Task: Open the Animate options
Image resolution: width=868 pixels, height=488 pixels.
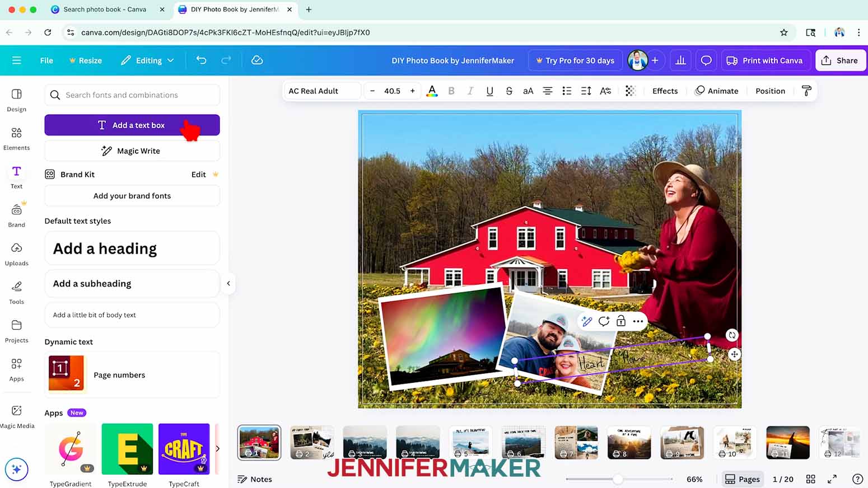Action: tap(717, 91)
